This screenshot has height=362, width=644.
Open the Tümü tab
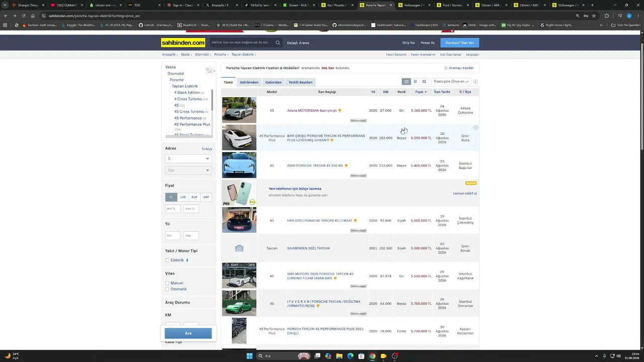[x=228, y=82]
